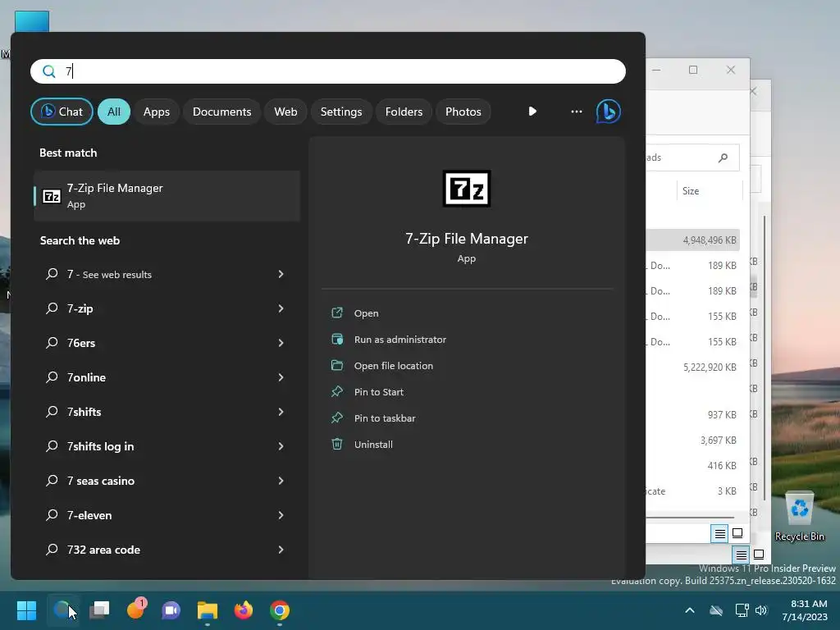Click the taskbar Search icon
Screen dimensions: 840x630
[62, 610]
